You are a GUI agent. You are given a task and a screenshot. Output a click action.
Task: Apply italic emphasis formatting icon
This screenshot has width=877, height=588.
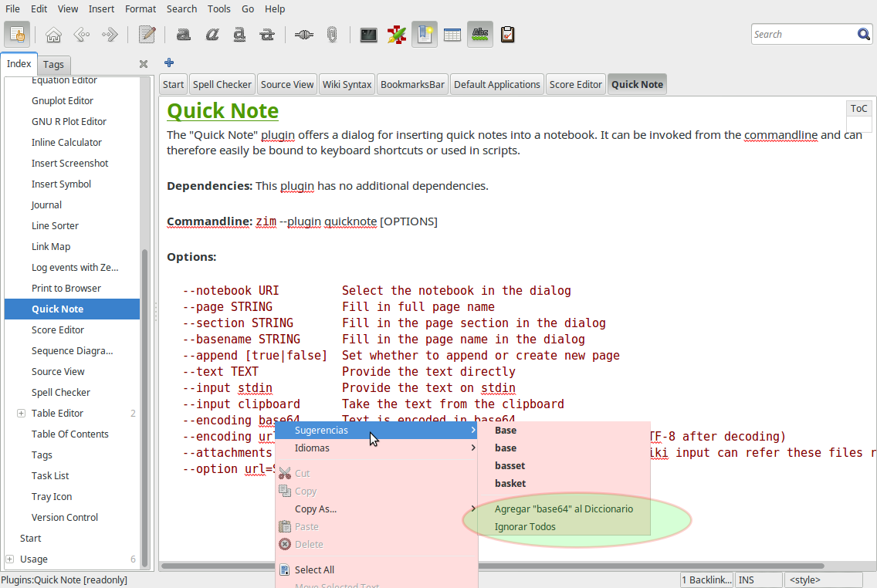tap(212, 35)
